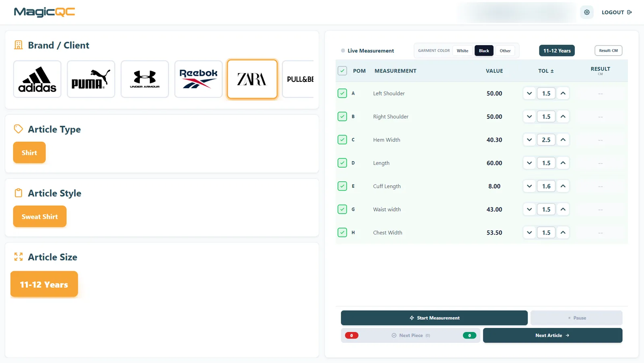Click the Article Style clipboard icon
Viewport: 644px width, 363px height.
pos(19,193)
